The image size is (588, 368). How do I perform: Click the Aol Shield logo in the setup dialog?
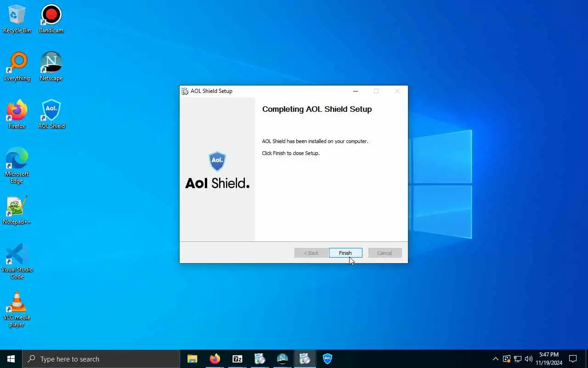217,170
